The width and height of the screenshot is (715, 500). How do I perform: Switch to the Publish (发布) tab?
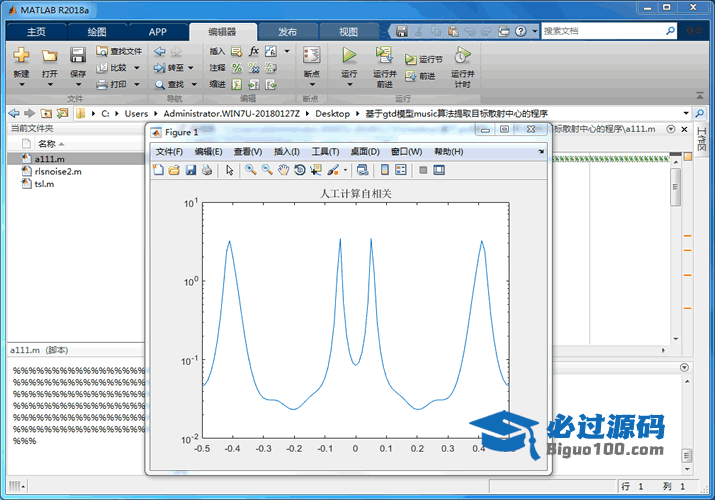click(x=288, y=32)
